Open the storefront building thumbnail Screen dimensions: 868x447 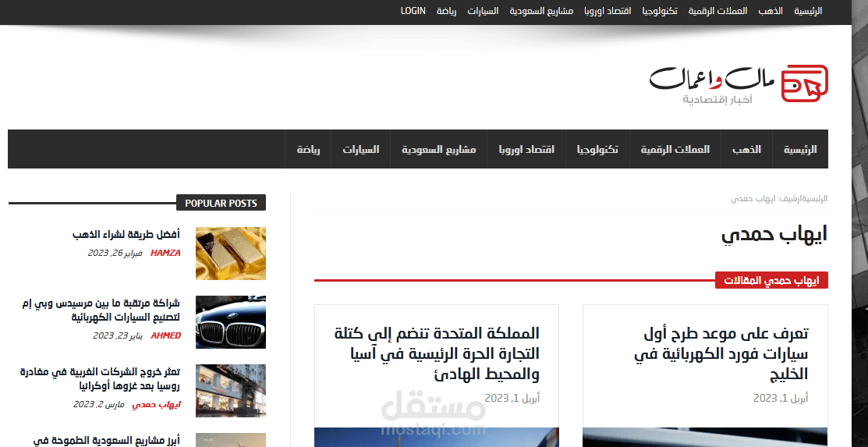[231, 391]
